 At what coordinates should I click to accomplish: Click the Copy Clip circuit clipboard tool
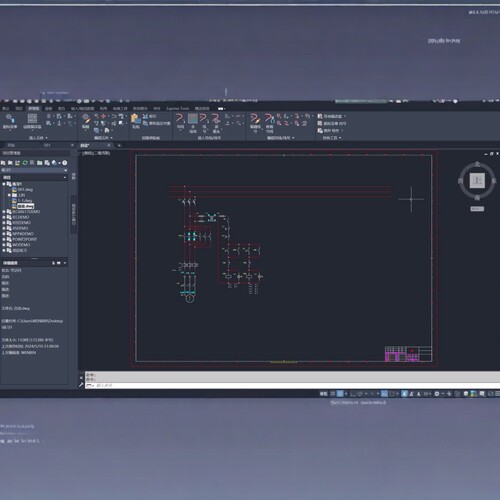point(156,123)
